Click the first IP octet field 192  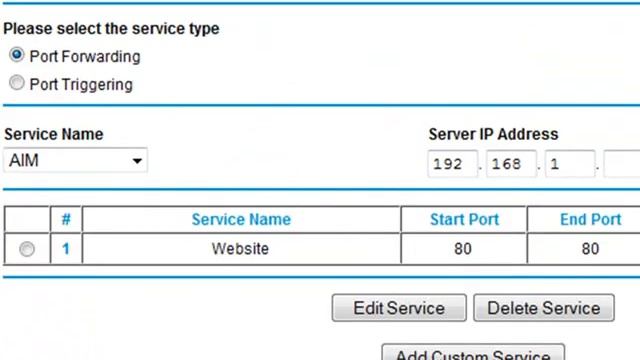tap(453, 164)
